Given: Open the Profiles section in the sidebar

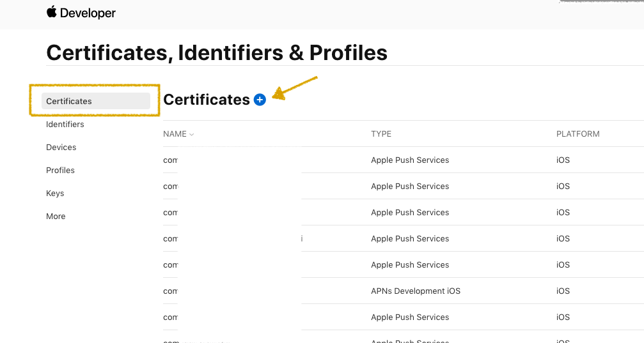Looking at the screenshot, I should pyautogui.click(x=60, y=171).
